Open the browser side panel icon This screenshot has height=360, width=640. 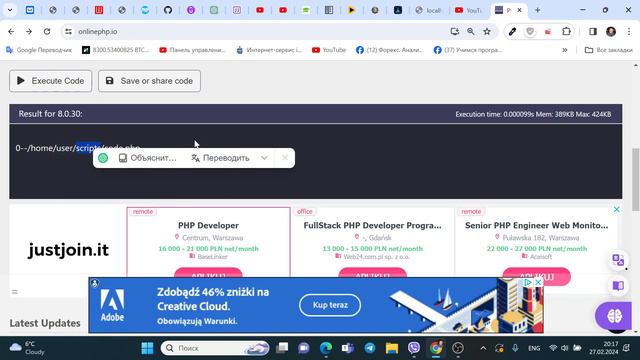point(593,31)
